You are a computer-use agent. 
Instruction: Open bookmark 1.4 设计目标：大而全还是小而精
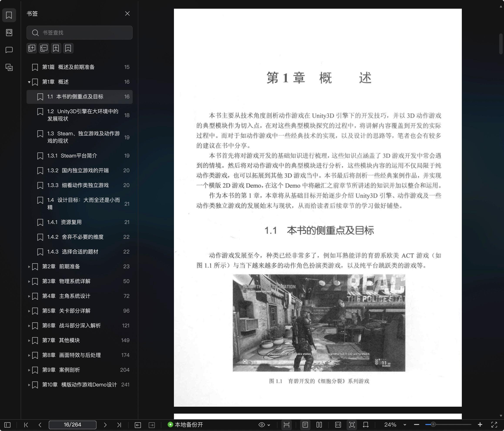(x=80, y=204)
